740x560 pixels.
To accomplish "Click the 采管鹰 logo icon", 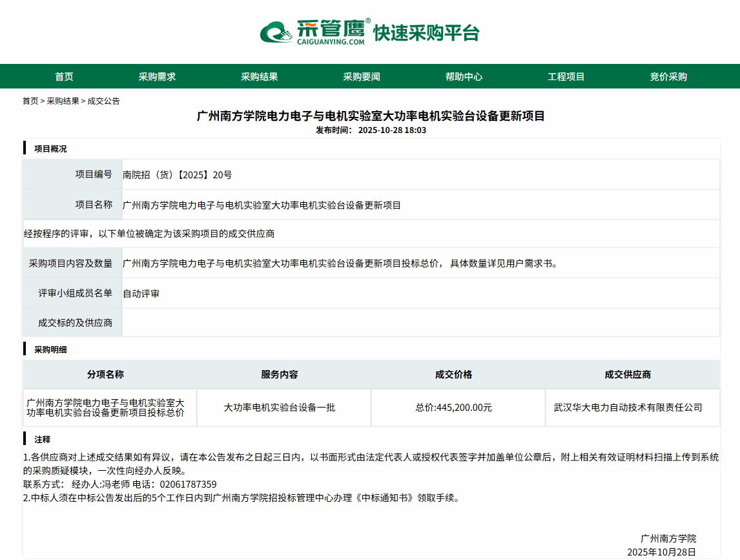I will click(276, 32).
